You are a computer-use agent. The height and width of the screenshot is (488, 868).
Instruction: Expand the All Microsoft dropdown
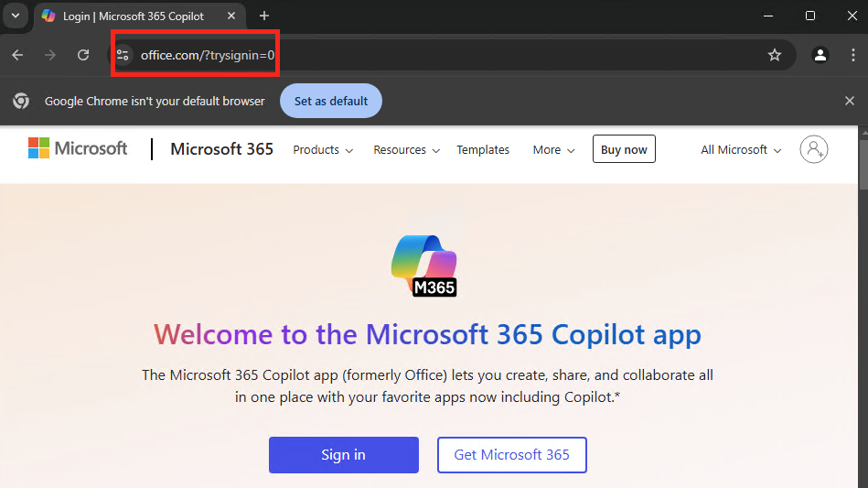741,150
